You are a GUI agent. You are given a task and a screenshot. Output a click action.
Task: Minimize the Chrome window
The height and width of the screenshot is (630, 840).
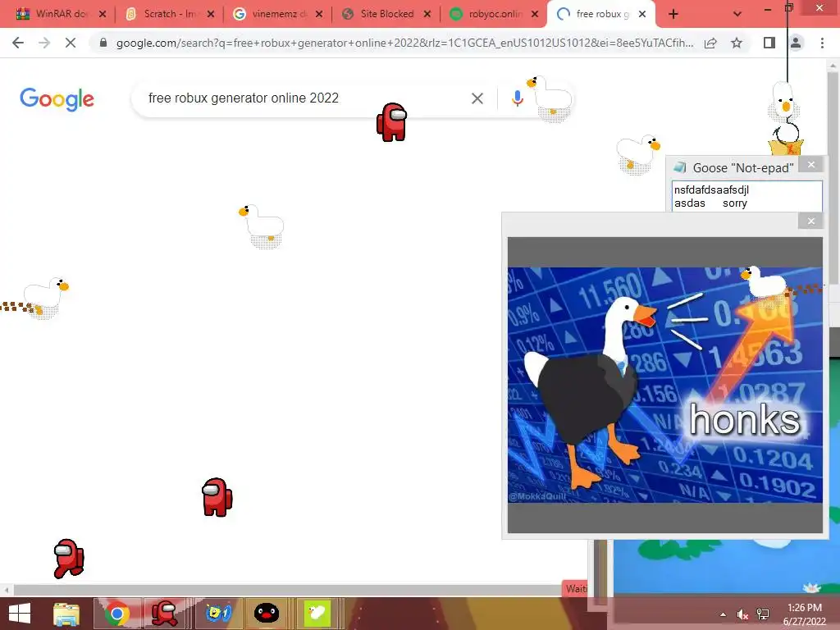click(x=767, y=9)
